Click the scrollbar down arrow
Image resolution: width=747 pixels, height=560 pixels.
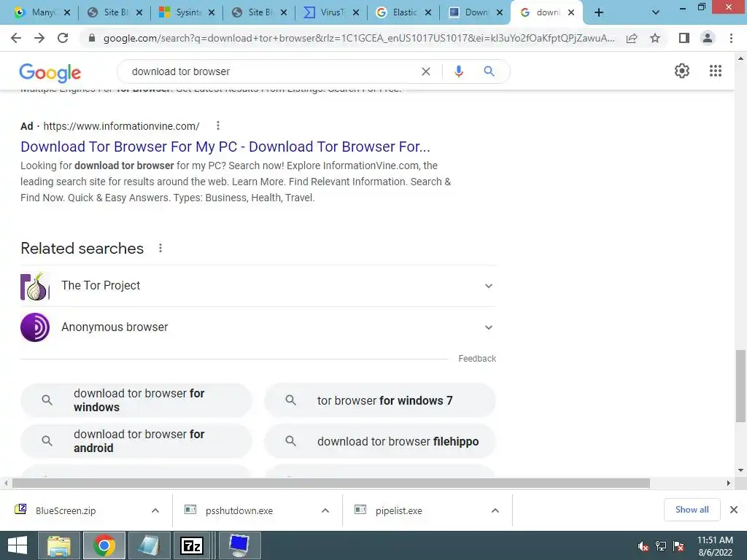(740, 470)
